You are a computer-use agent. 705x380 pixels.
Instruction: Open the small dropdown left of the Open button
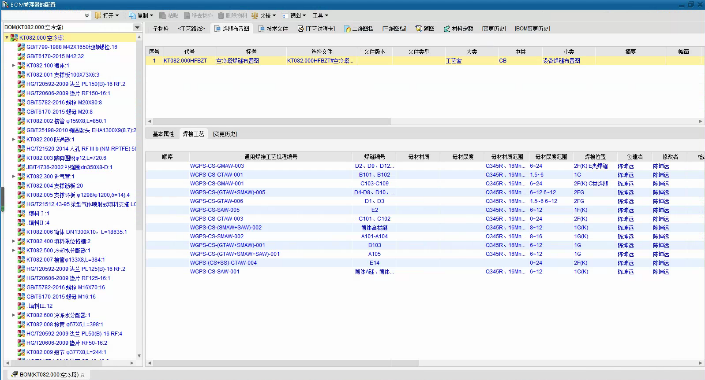[87, 15]
